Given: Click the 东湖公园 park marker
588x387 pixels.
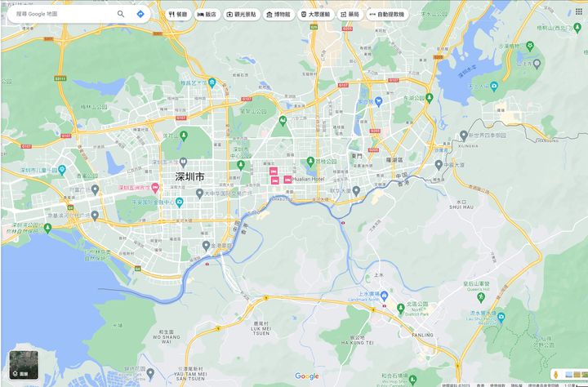Looking at the screenshot, I should point(430,98).
